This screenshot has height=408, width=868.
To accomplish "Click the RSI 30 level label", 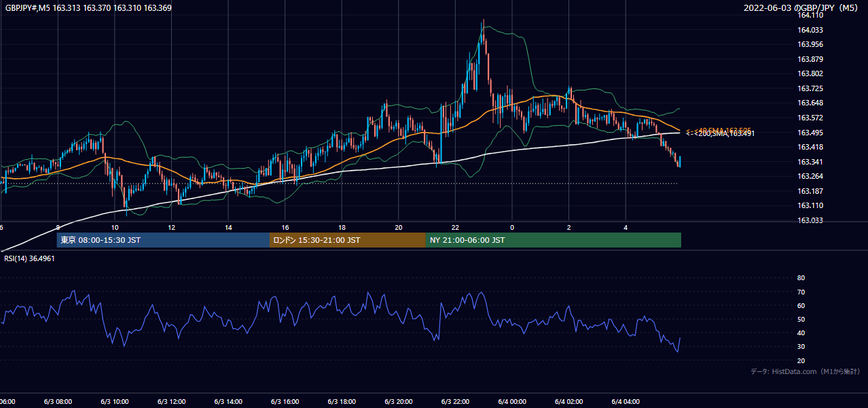I will 801,347.
